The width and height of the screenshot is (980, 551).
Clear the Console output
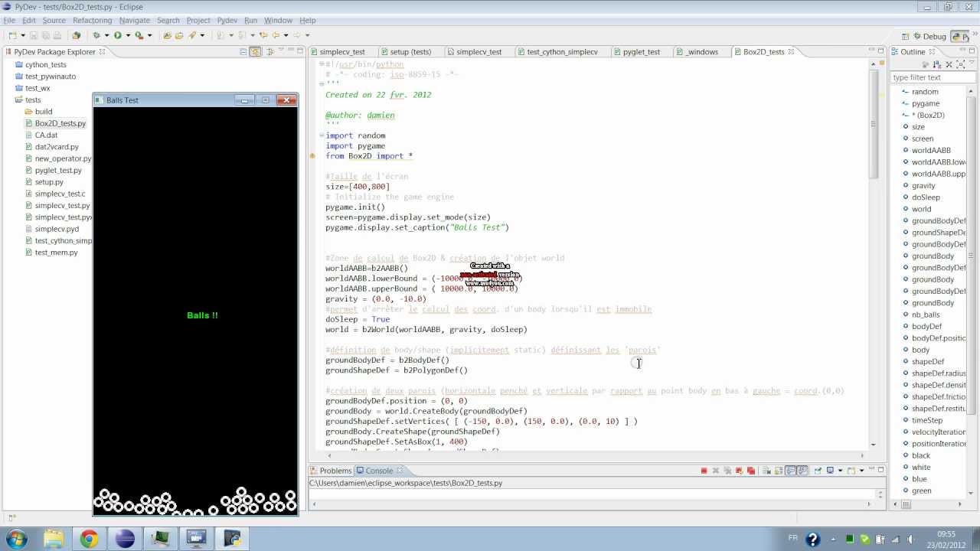(766, 470)
